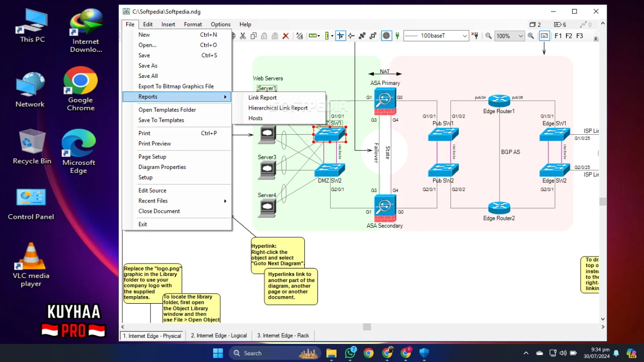
Task: Zoom out with the minus magnifier
Action: click(488, 36)
